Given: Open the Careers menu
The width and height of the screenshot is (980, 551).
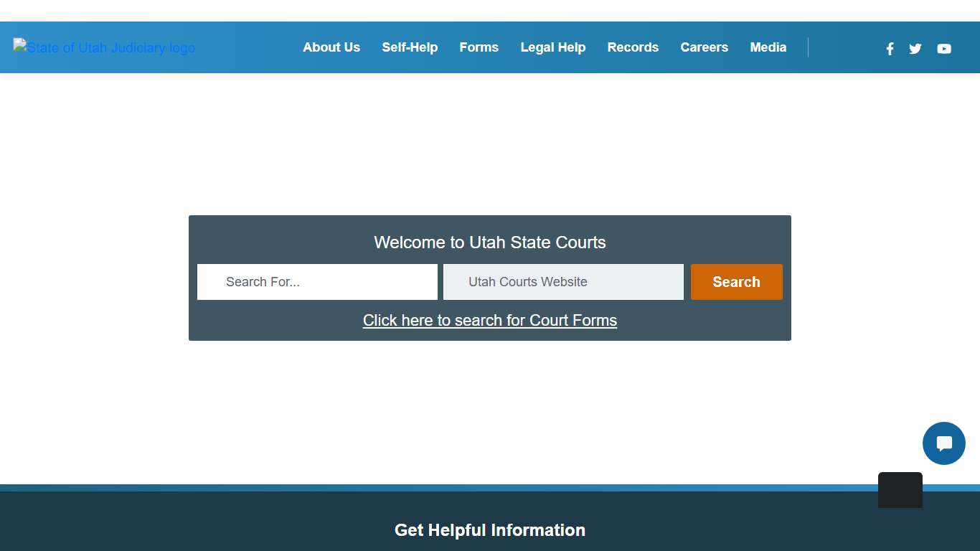Looking at the screenshot, I should coord(704,47).
